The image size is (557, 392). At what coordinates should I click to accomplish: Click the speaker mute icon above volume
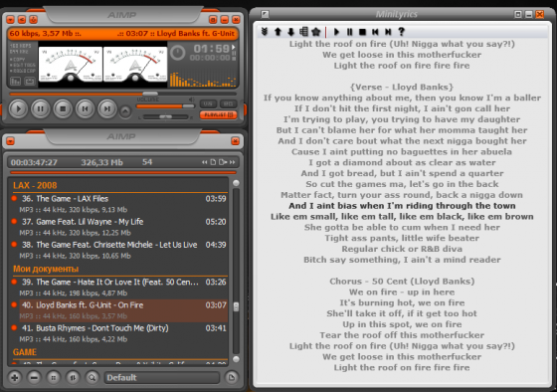191,99
